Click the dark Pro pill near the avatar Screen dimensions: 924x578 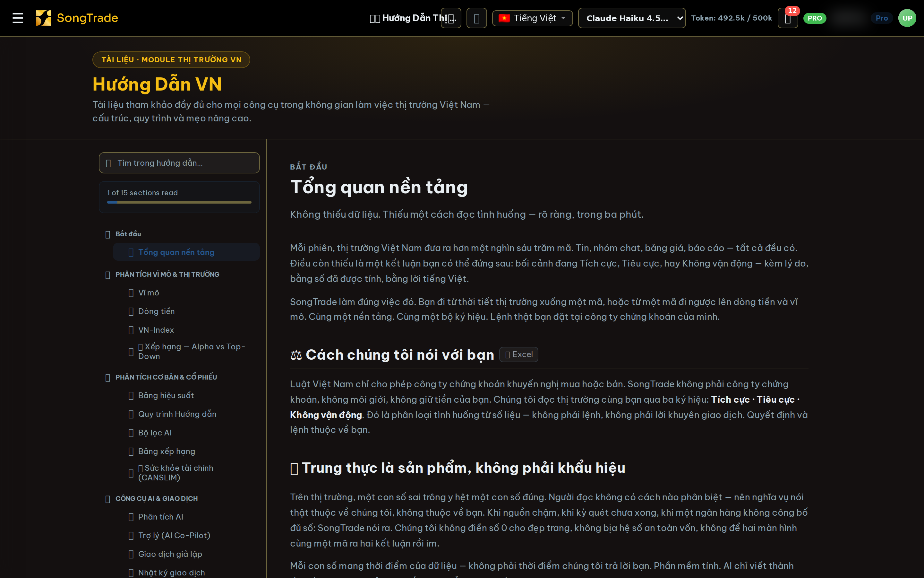[881, 18]
